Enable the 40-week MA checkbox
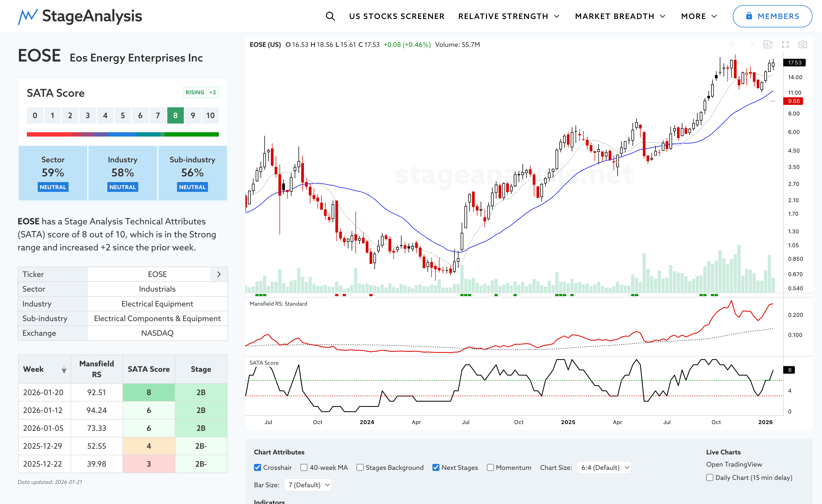 (304, 467)
